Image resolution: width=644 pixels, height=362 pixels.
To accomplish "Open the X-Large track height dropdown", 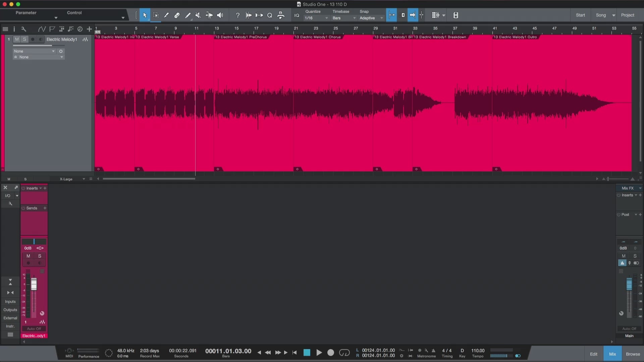I will point(72,179).
